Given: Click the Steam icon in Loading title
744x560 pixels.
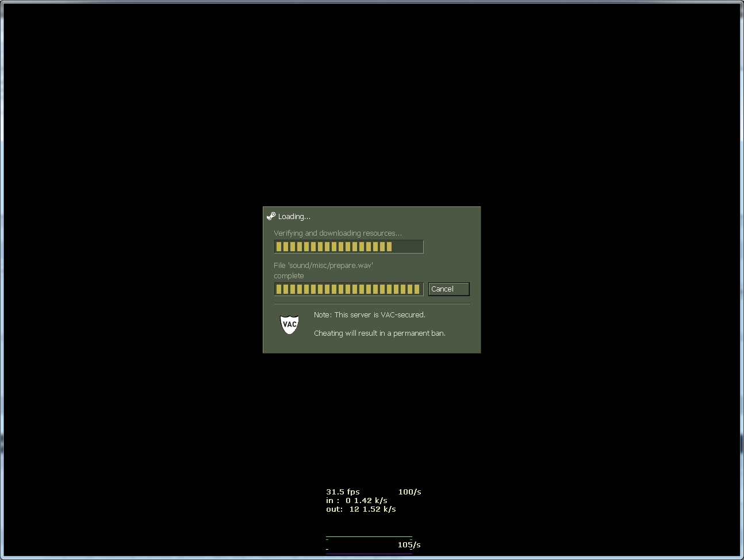Looking at the screenshot, I should click(x=271, y=216).
